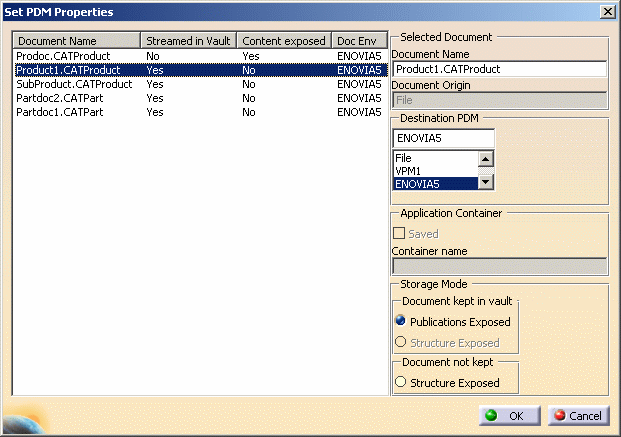Choose ENOVIA5 in Destination PDM list
Viewport: 621px width, 437px height.
click(x=436, y=184)
